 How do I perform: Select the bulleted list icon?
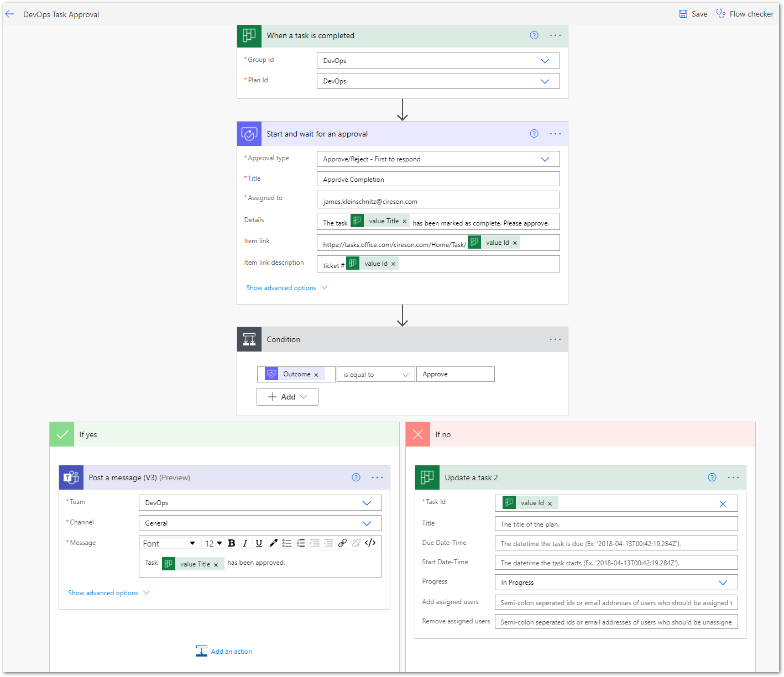(287, 543)
